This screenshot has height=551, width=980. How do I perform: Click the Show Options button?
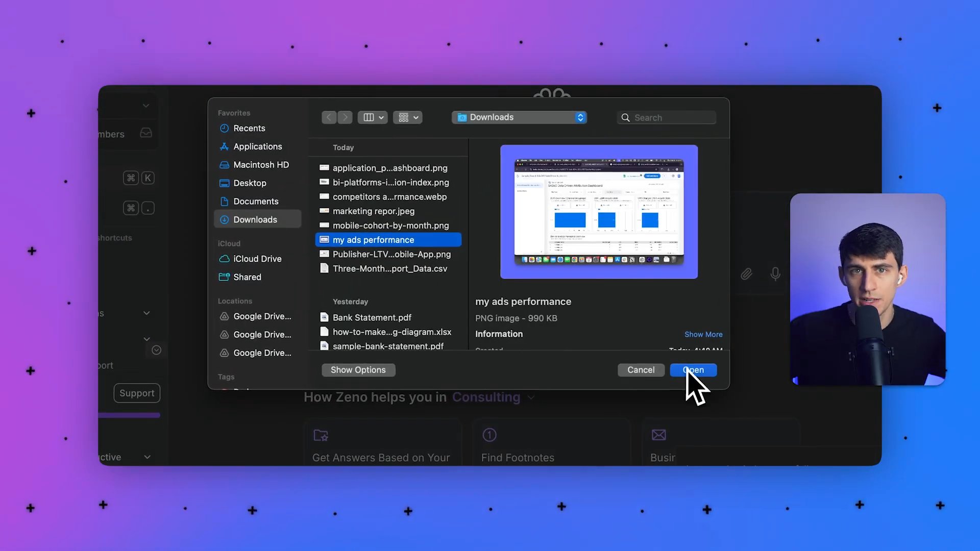[x=358, y=370]
